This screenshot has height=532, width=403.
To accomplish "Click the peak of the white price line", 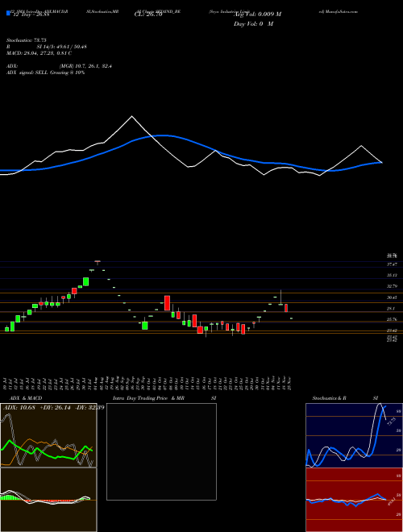I will pos(131,116).
